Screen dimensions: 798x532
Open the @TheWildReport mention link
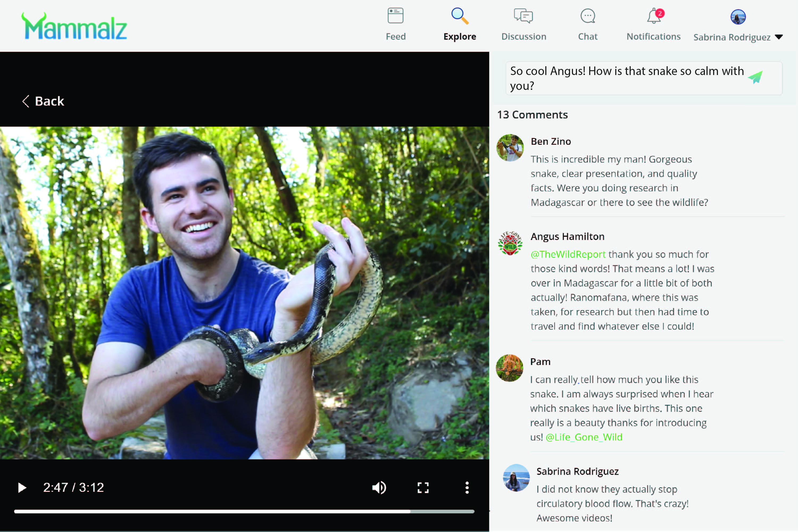tap(568, 254)
